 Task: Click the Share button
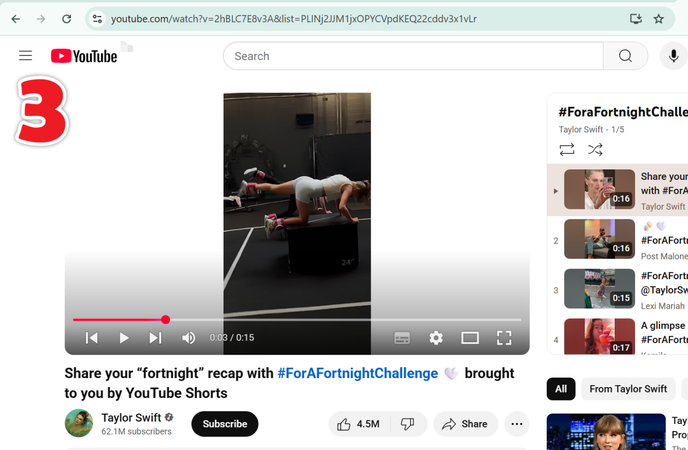coord(466,424)
